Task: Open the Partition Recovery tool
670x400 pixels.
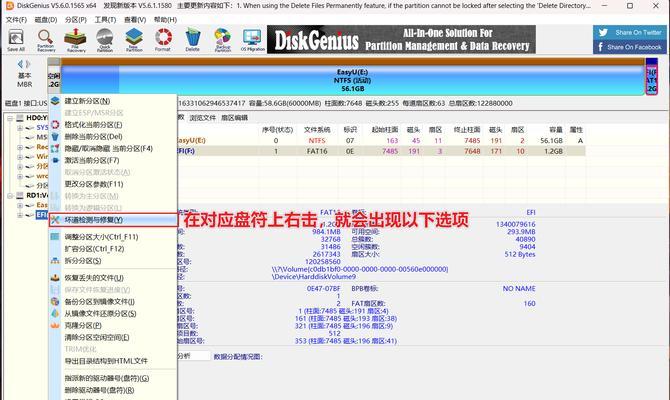Action: 46,40
